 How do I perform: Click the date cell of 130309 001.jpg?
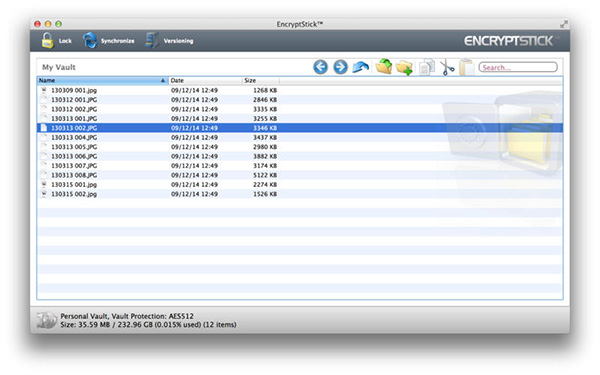pyautogui.click(x=194, y=90)
